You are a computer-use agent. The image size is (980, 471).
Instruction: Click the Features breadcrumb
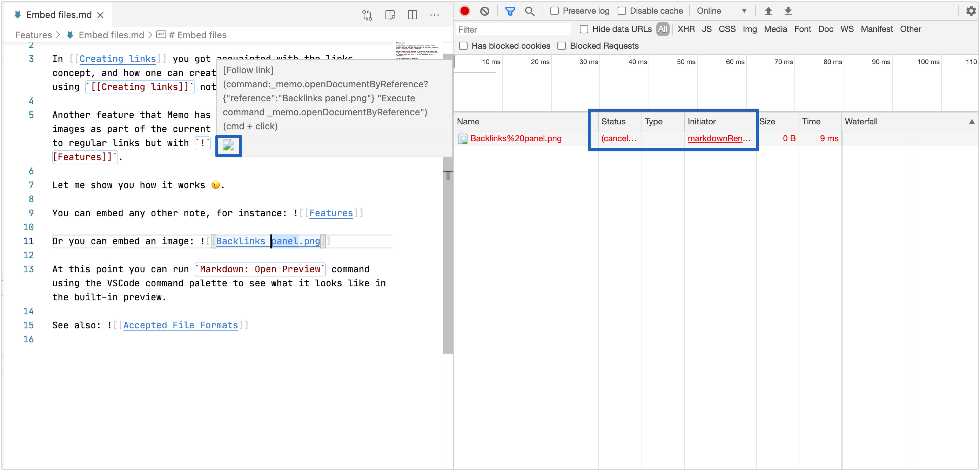[33, 35]
